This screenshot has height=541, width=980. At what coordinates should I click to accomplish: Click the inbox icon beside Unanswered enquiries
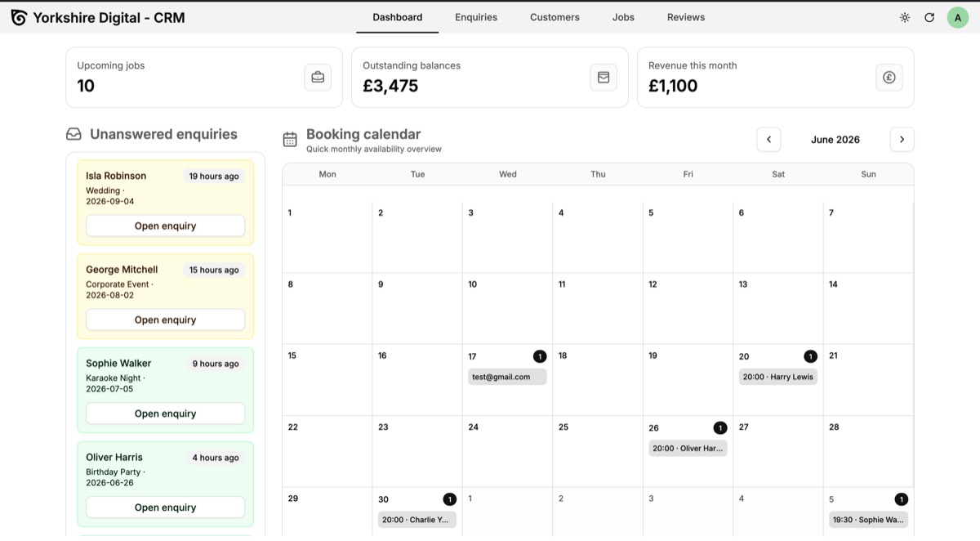pos(73,134)
